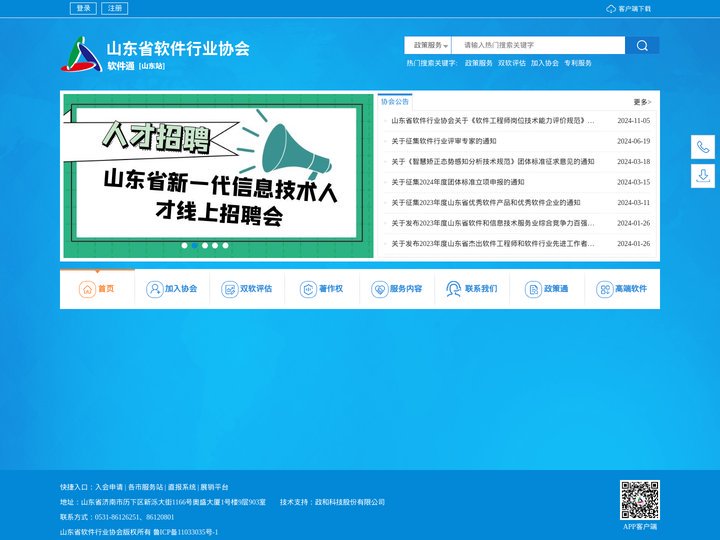
Task: Select the second carousel dot
Action: point(195,246)
